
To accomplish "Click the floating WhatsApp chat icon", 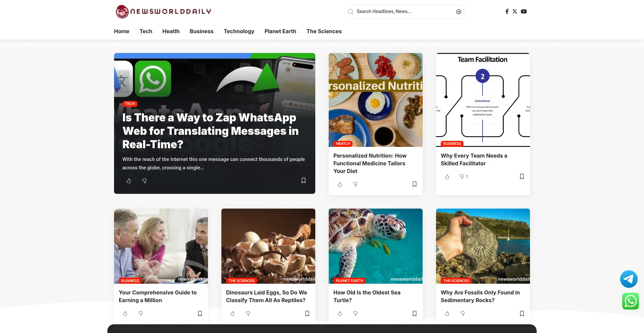I will pos(630,301).
